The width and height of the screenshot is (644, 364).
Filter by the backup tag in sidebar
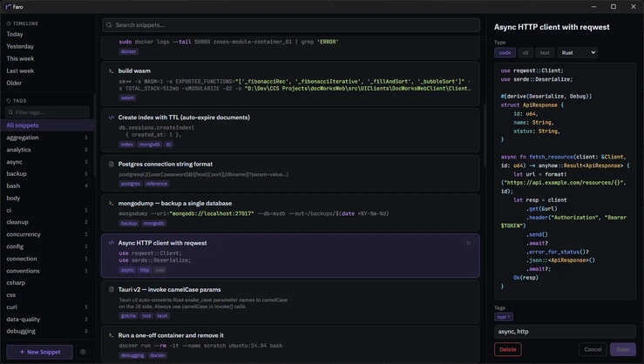47,173
